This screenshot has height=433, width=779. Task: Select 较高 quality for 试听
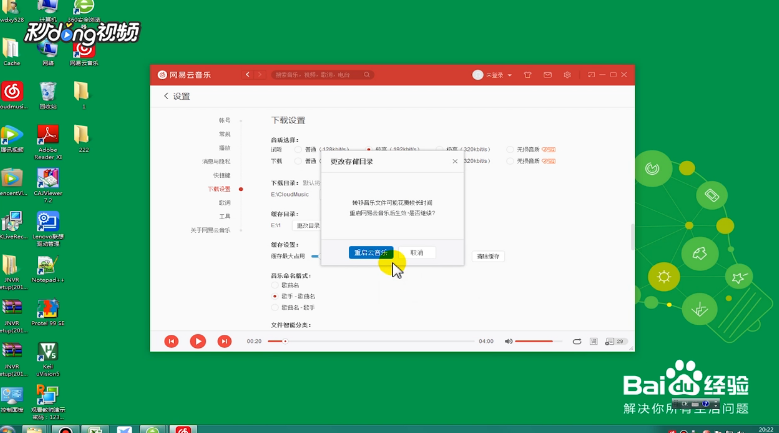click(369, 149)
